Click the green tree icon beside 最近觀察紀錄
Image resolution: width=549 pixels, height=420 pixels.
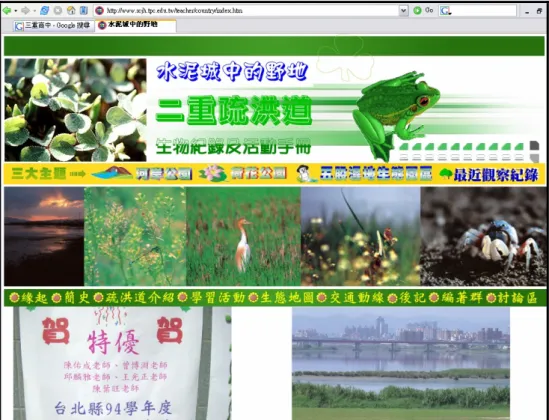[445, 174]
